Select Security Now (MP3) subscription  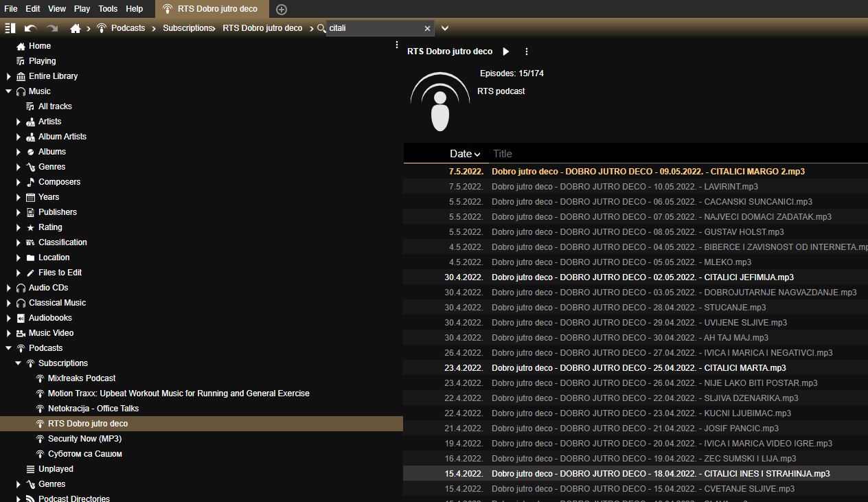(84, 439)
